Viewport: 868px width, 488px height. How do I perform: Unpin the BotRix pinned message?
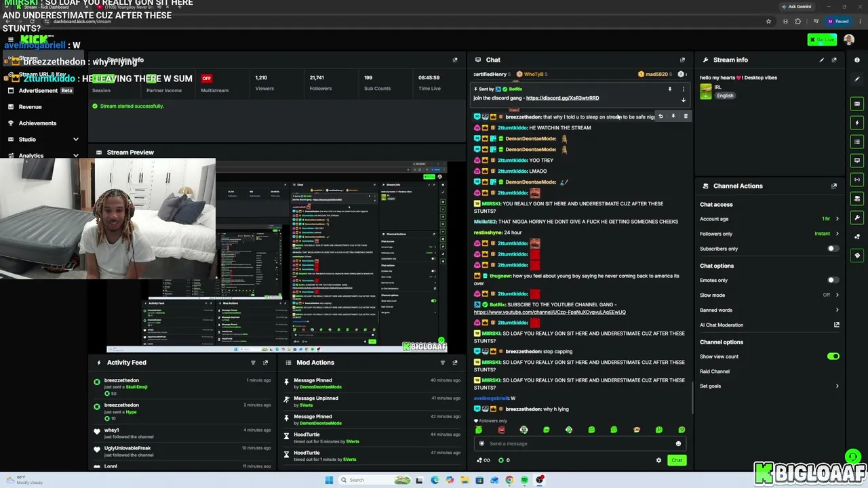pos(670,89)
